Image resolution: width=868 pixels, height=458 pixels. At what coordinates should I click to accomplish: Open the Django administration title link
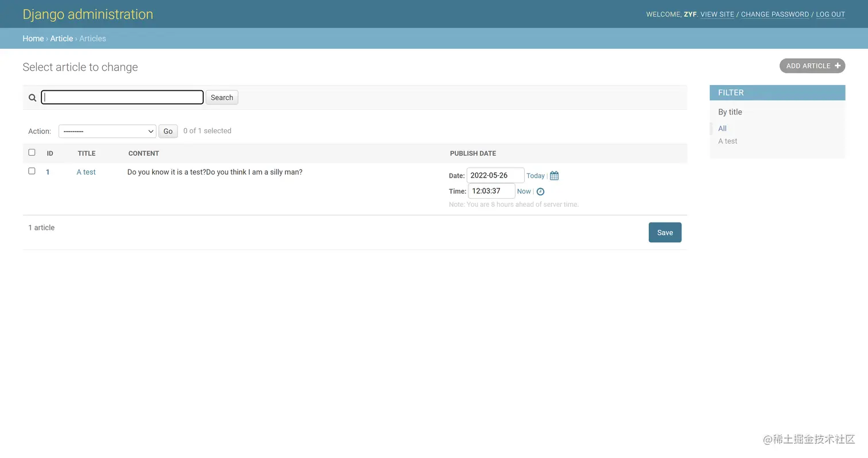88,14
